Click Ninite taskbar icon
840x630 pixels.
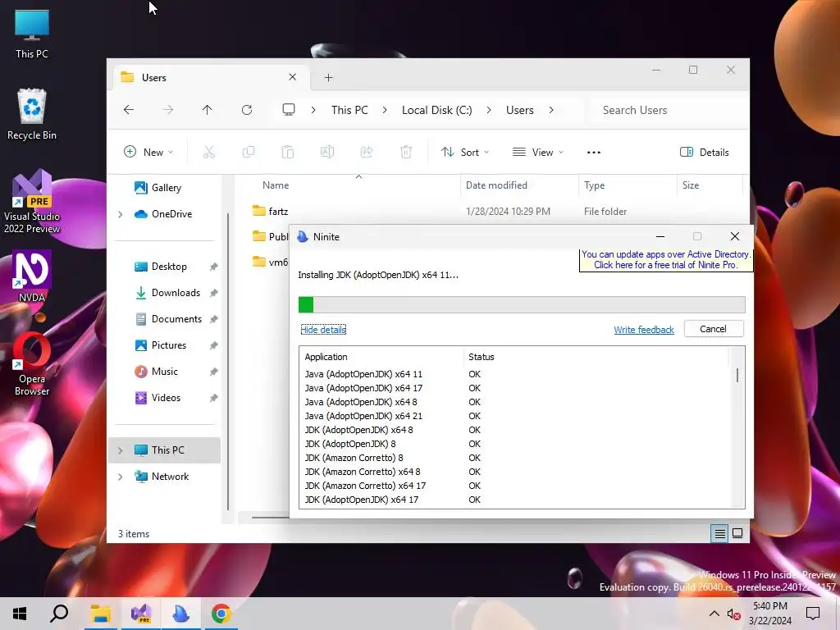tap(181, 614)
